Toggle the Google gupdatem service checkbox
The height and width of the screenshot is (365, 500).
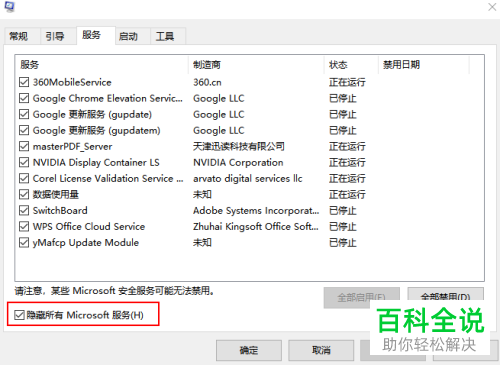[24, 130]
